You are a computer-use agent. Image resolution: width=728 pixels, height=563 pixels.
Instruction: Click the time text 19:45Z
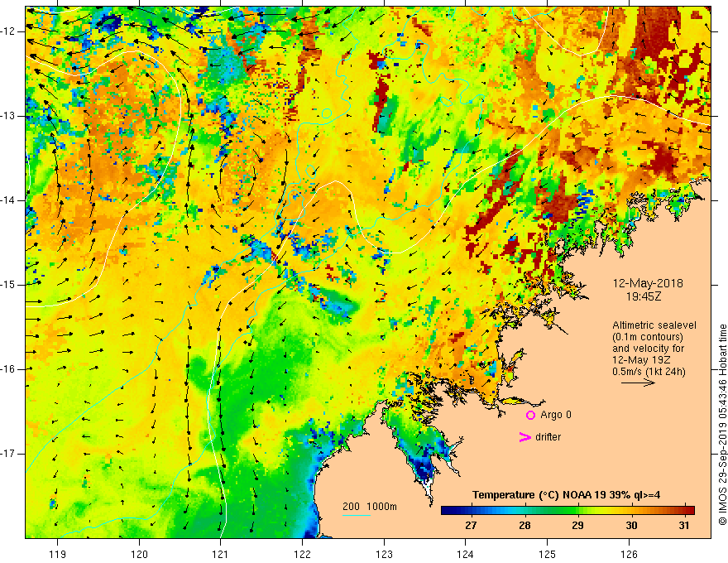point(644,296)
